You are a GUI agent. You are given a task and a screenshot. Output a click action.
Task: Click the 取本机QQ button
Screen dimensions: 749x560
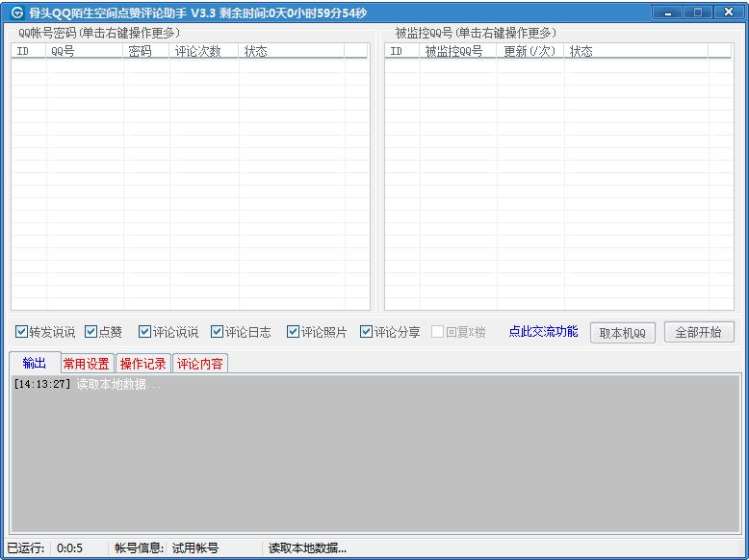pos(622,333)
